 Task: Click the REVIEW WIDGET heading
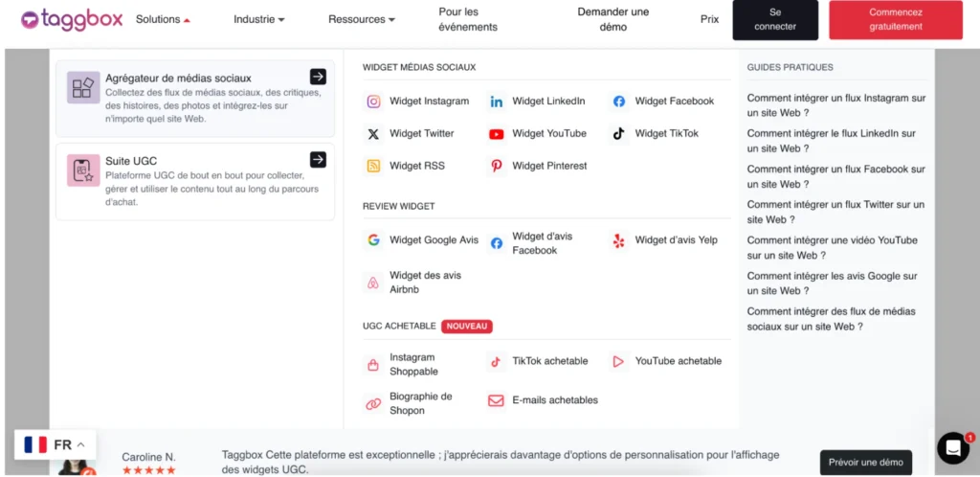click(x=399, y=206)
